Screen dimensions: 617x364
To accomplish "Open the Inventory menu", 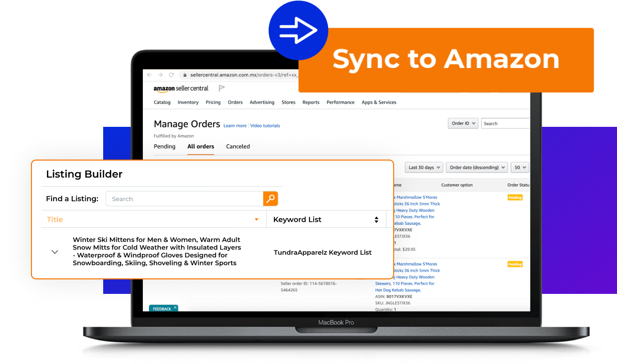I will coord(188,102).
